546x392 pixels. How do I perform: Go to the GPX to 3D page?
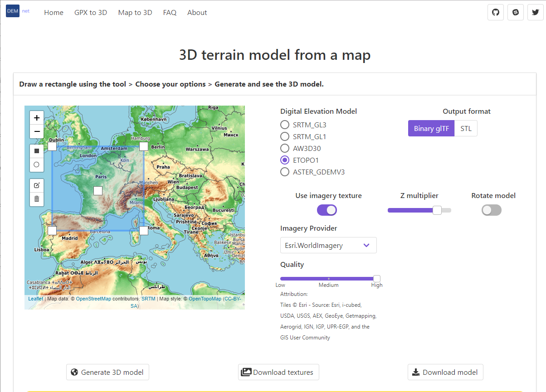[91, 12]
